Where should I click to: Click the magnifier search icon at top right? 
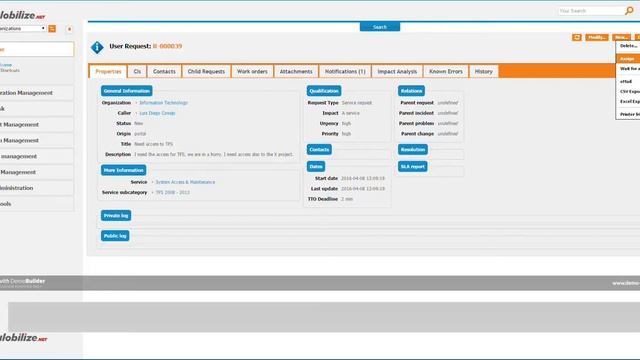click(x=629, y=11)
